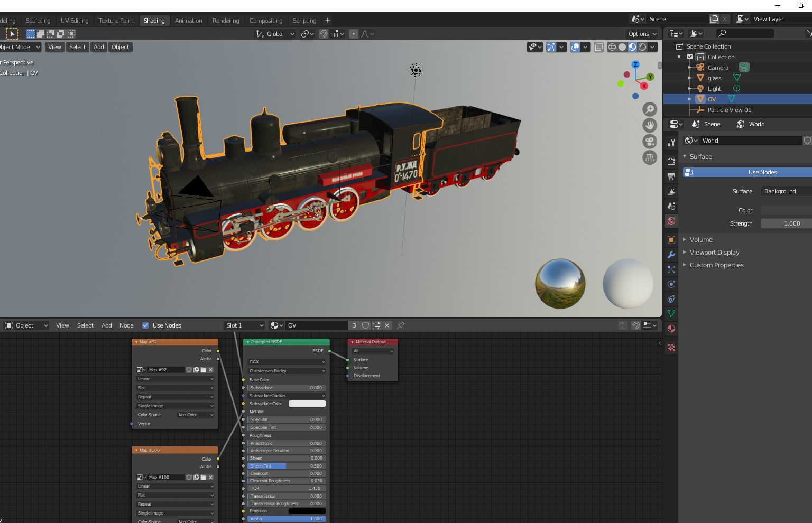812x523 pixels.
Task: Expand the Custom Properties panel
Action: click(x=716, y=265)
